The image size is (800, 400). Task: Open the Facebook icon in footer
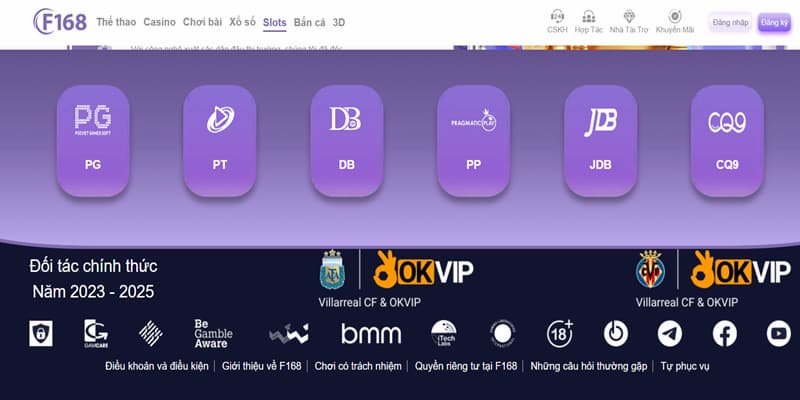point(724,333)
